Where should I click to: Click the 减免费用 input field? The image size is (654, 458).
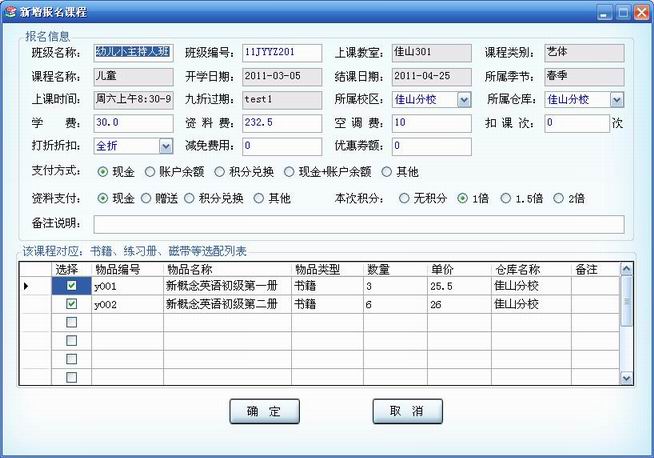(282, 146)
